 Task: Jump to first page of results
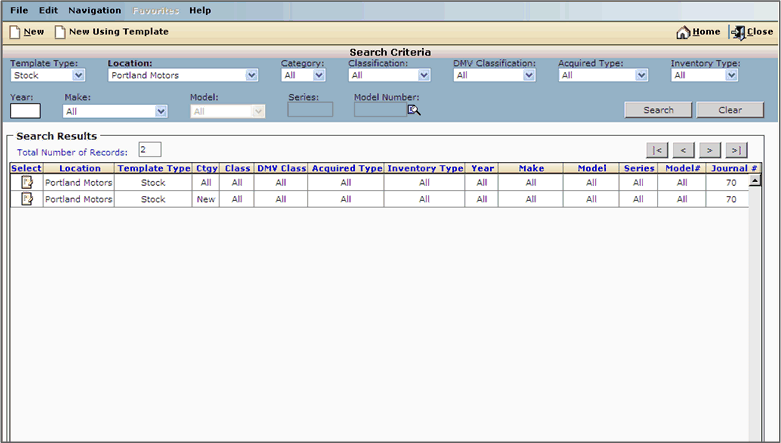[657, 150]
